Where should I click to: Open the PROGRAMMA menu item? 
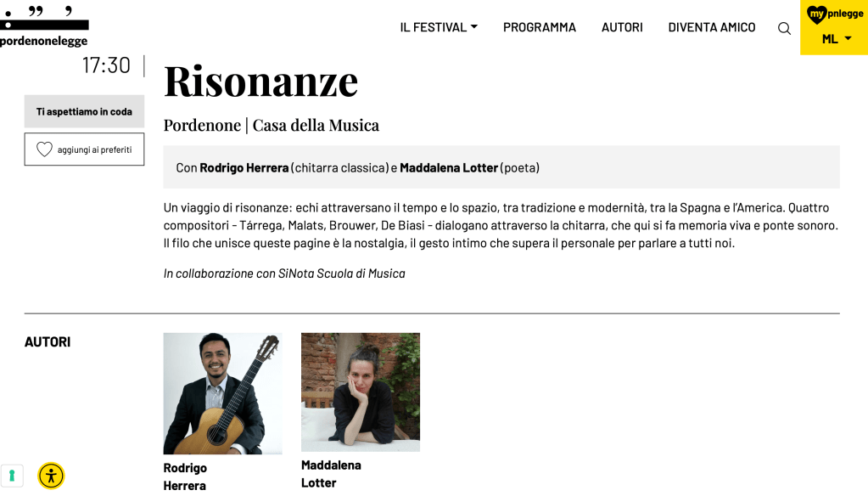[x=540, y=27]
